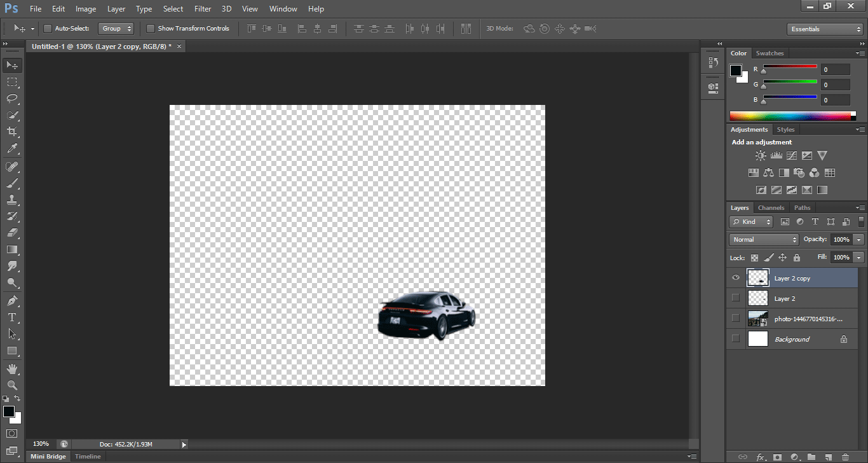
Task: Select the Zoom tool in toolbar
Action: coord(11,385)
